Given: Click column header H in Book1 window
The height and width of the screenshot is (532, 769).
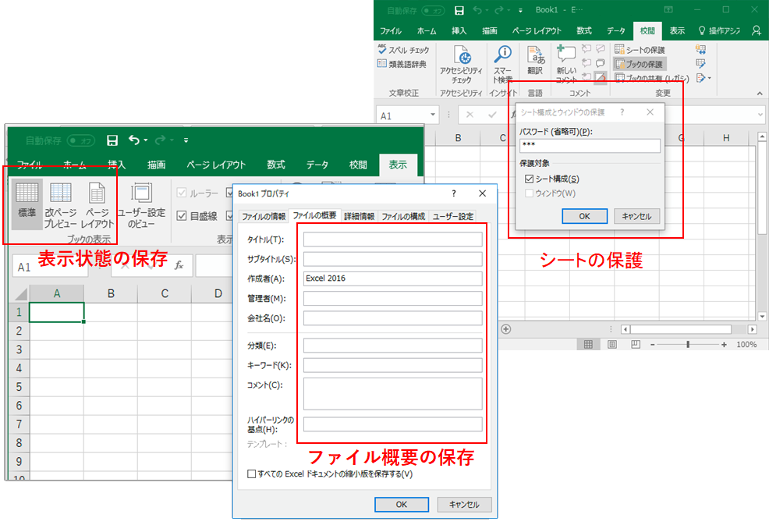Looking at the screenshot, I should click(726, 138).
